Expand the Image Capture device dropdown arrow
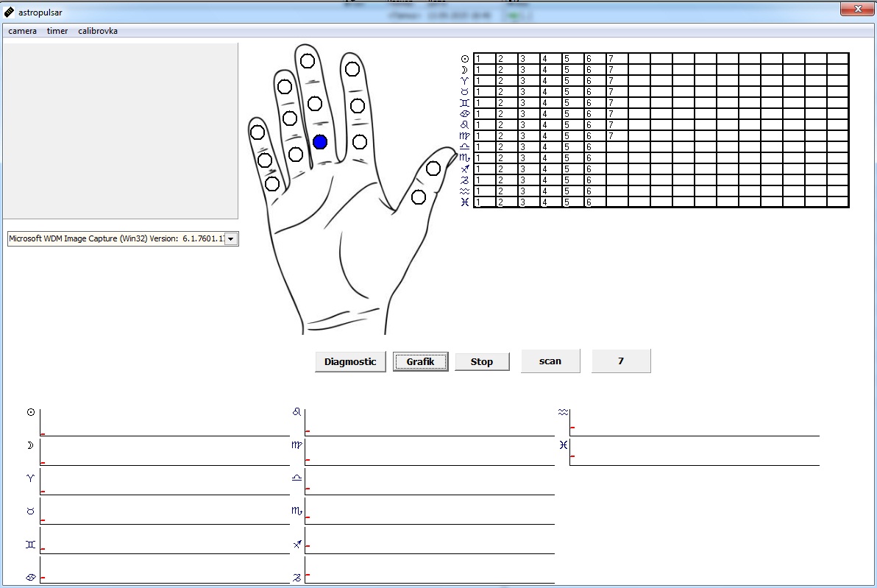Image resolution: width=877 pixels, height=588 pixels. (x=230, y=239)
